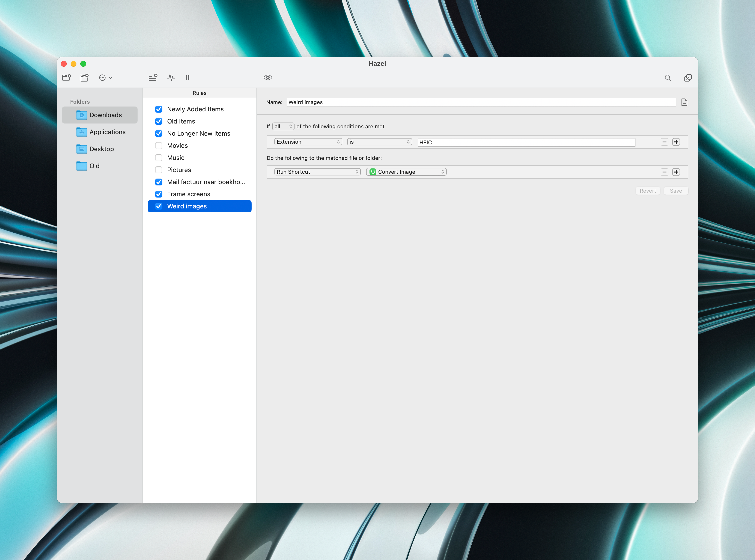Viewport: 755px width, 560px height.
Task: Open the Run Shortcut action dropdown
Action: click(x=317, y=172)
